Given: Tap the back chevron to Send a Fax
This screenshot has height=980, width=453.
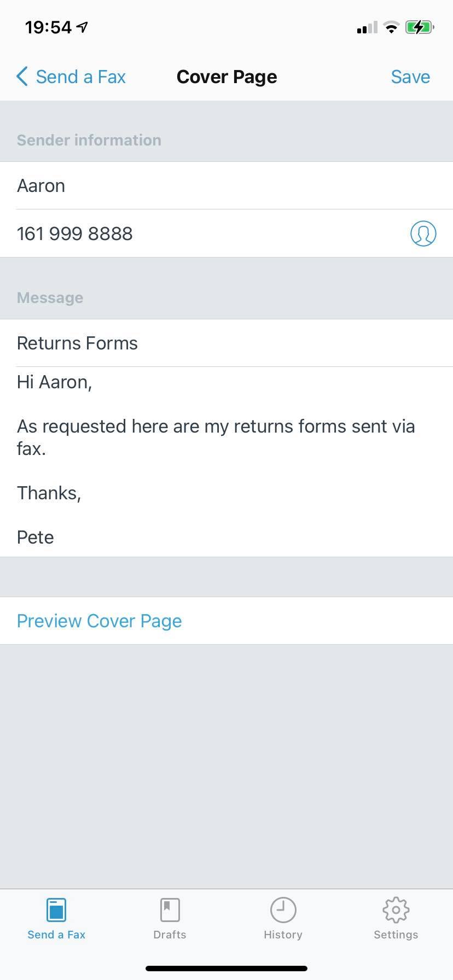Looking at the screenshot, I should (x=22, y=77).
